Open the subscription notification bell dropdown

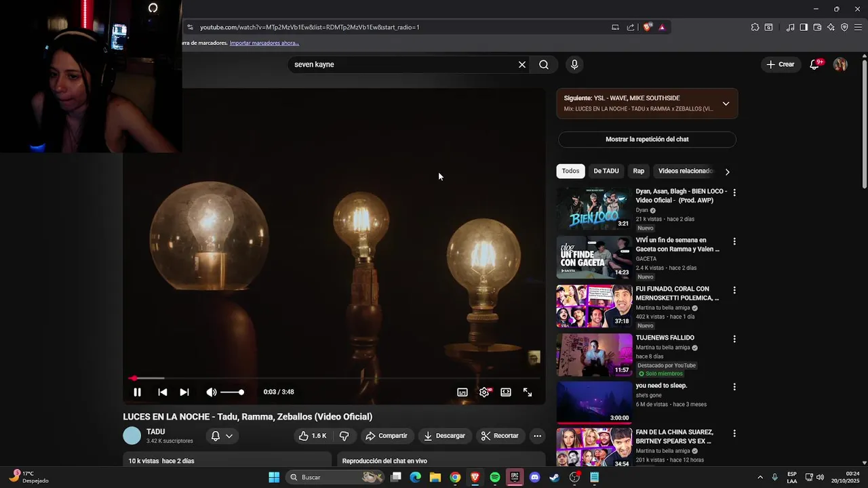222,436
